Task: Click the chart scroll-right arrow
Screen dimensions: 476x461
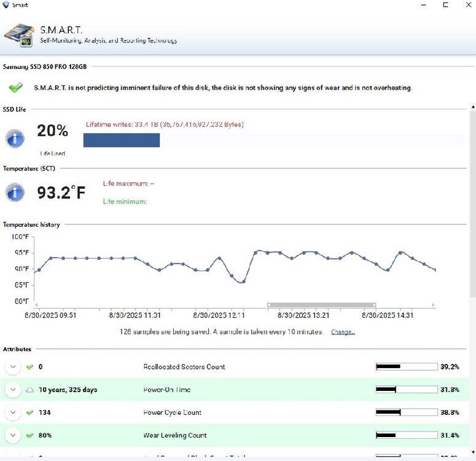Action: tap(433, 305)
